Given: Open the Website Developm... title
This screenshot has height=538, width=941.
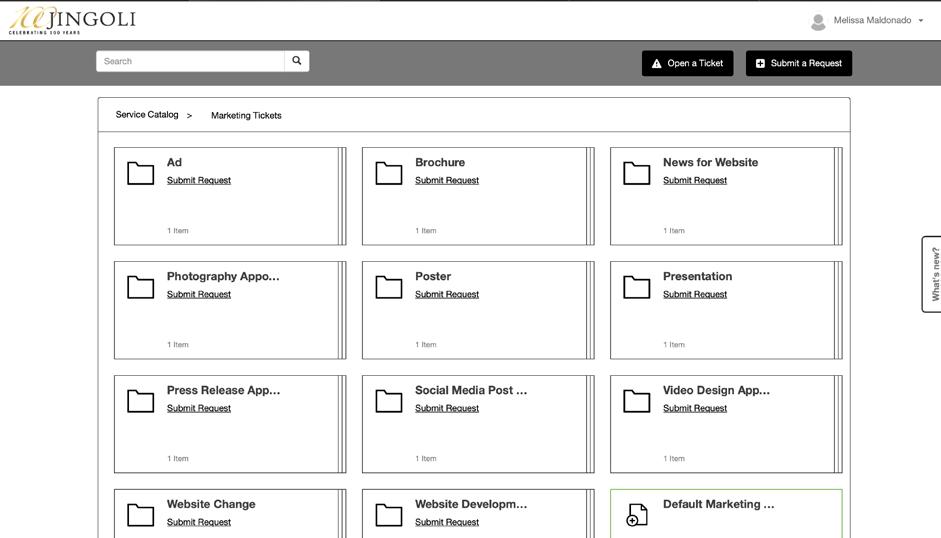Looking at the screenshot, I should pyautogui.click(x=471, y=504).
